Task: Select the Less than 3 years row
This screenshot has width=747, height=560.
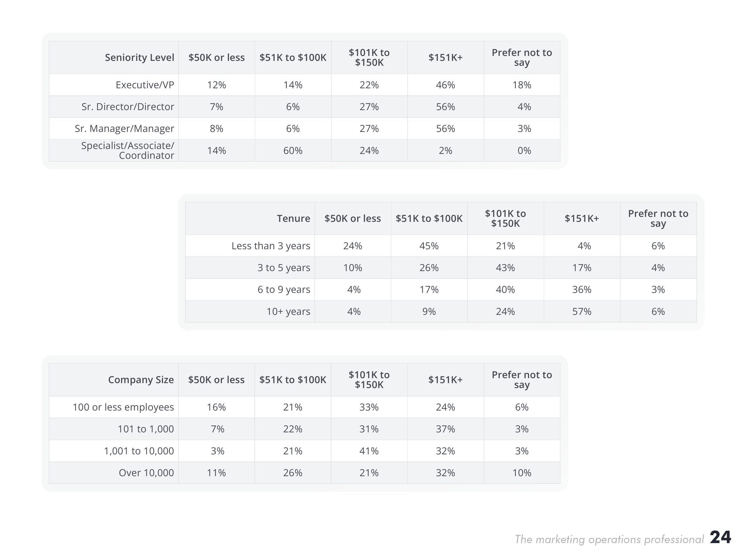Action: tap(441, 245)
